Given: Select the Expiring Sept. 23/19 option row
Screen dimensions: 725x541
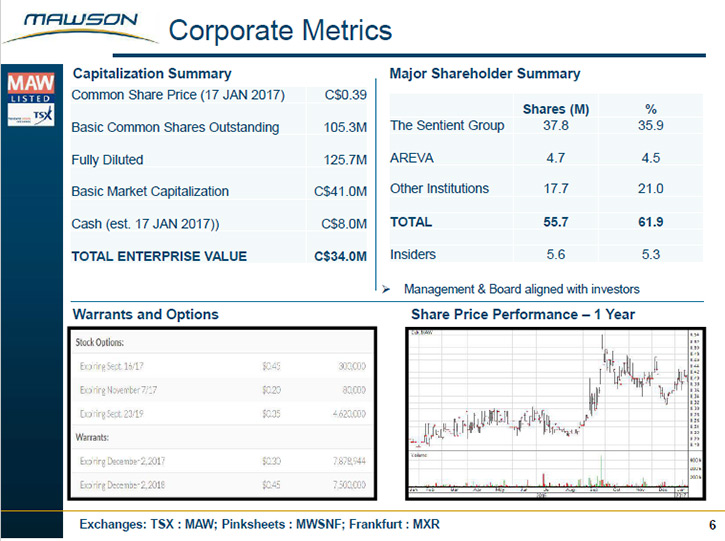Looking at the screenshot, I should click(x=222, y=413).
